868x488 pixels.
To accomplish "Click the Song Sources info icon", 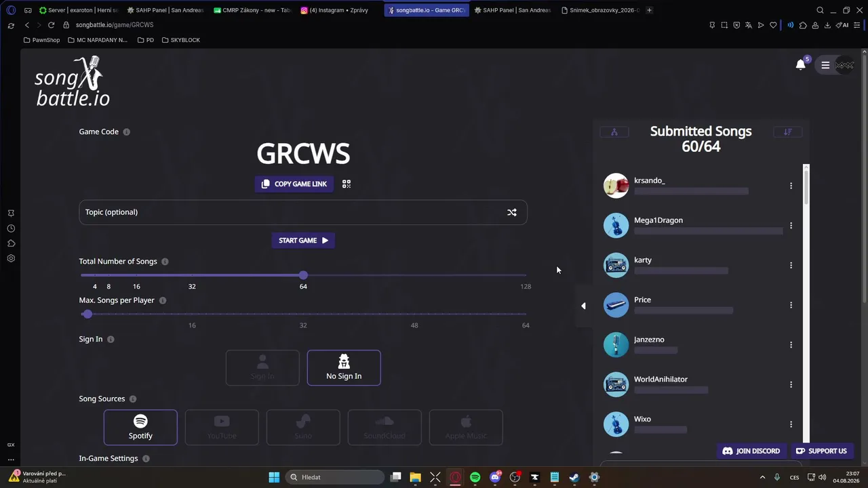I will click(x=133, y=399).
